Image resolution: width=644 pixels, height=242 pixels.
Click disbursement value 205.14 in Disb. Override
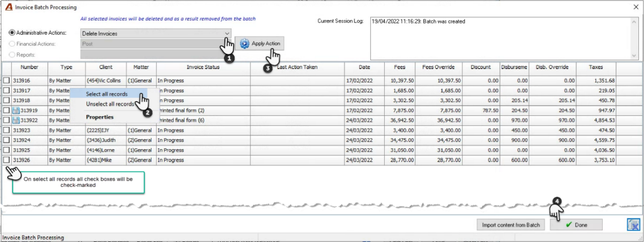click(552, 101)
